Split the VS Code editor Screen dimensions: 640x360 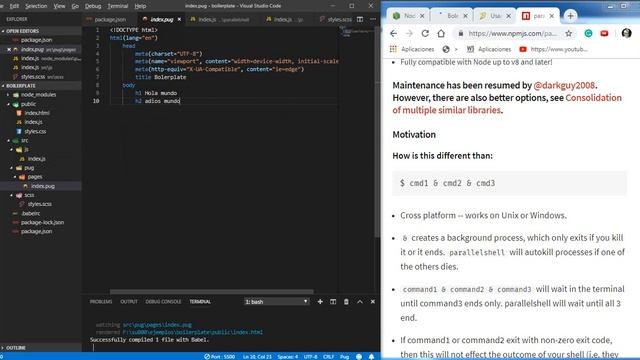pos(360,19)
